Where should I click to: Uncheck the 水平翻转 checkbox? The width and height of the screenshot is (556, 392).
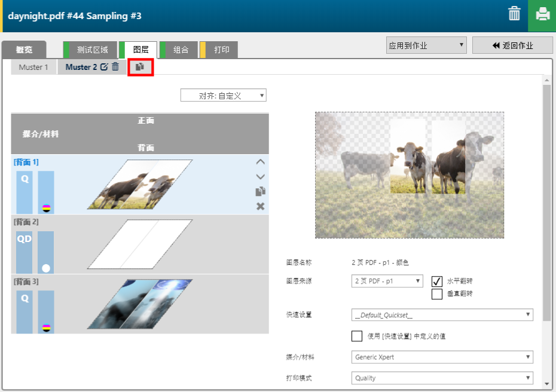[436, 281]
